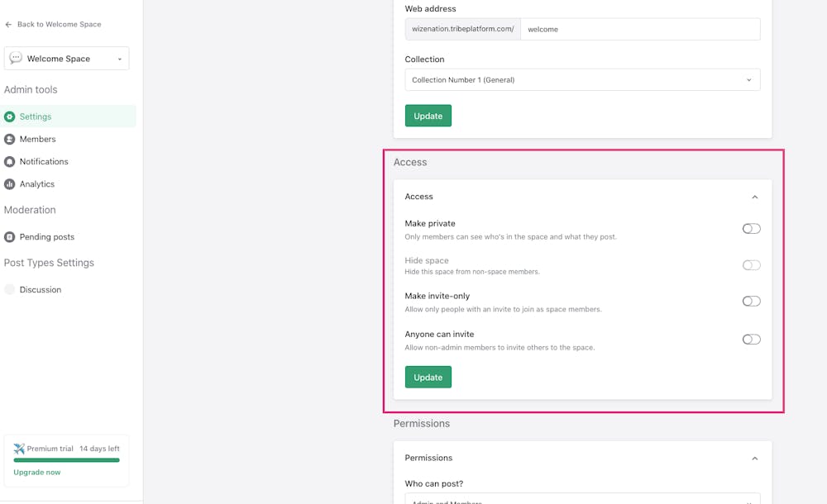Viewport: 827px width, 504px height.
Task: Go to the Members admin page
Action: click(38, 139)
